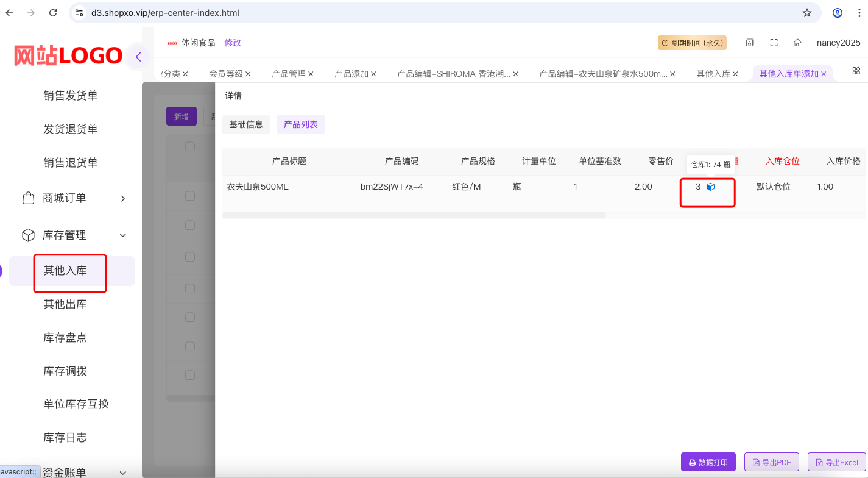Viewport: 868px width, 478px height.
Task: Collapse the sidebar with the purple chevron
Action: 138,57
